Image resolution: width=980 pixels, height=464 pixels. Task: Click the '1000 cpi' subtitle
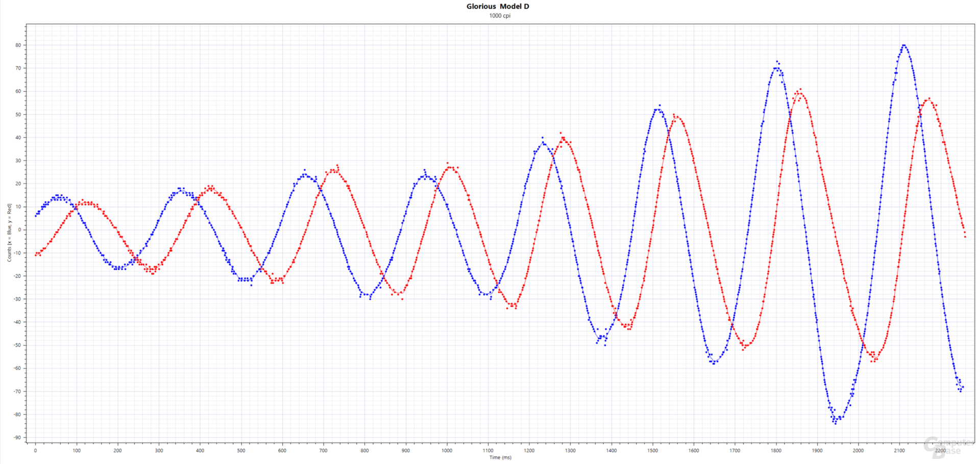coord(500,16)
